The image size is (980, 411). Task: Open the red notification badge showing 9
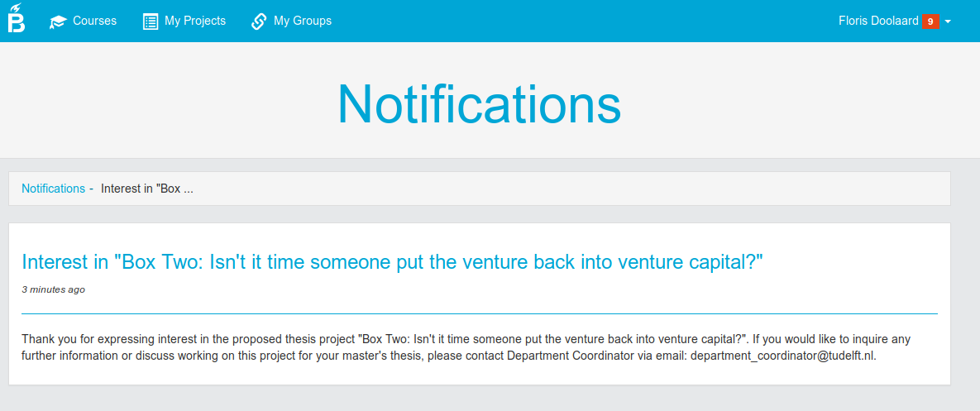[930, 22]
